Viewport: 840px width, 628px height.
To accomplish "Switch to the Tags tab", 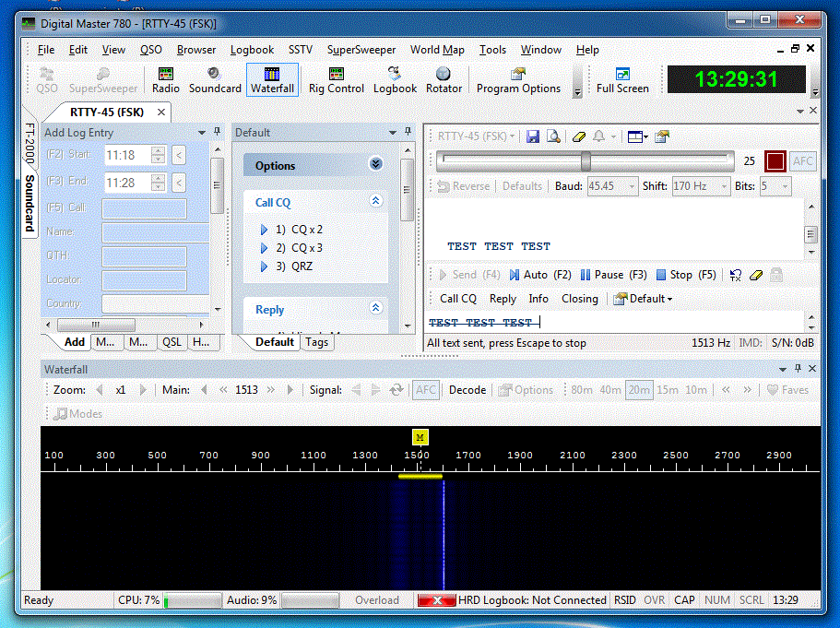I will pyautogui.click(x=316, y=342).
